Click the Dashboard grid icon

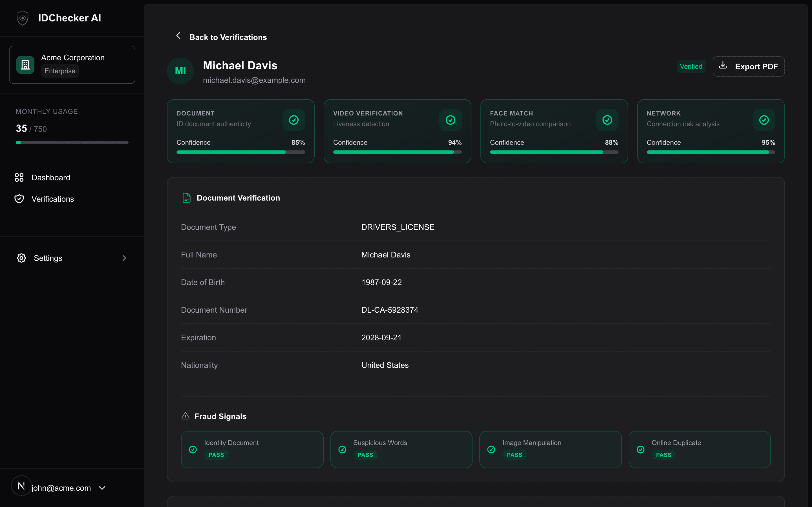point(19,177)
